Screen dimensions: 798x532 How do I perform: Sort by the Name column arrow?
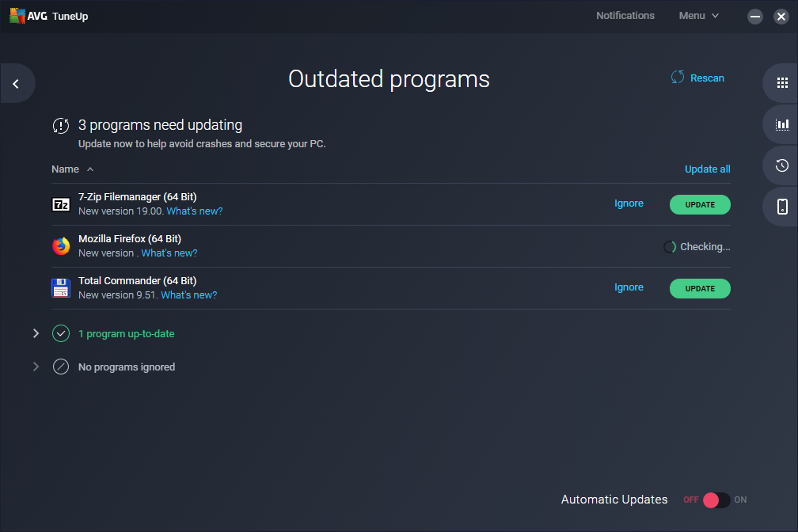coord(89,169)
